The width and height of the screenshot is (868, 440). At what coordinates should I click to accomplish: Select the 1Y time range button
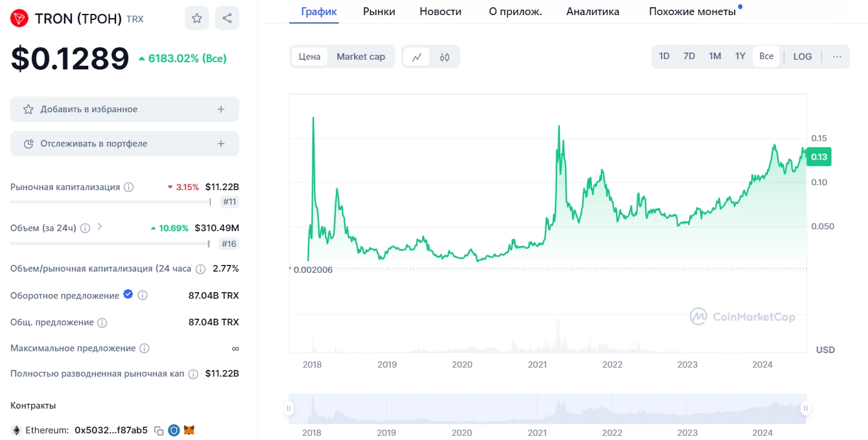(x=740, y=56)
